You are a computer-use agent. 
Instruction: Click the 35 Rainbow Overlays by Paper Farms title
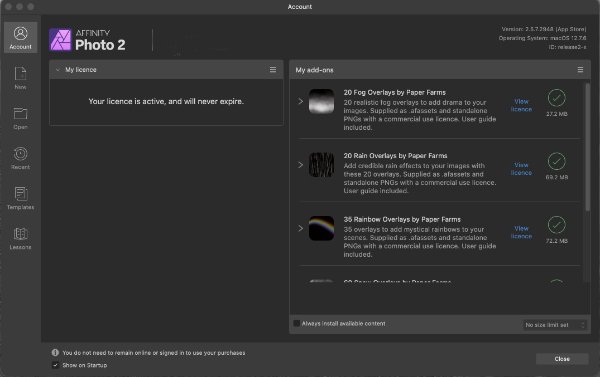(x=402, y=219)
